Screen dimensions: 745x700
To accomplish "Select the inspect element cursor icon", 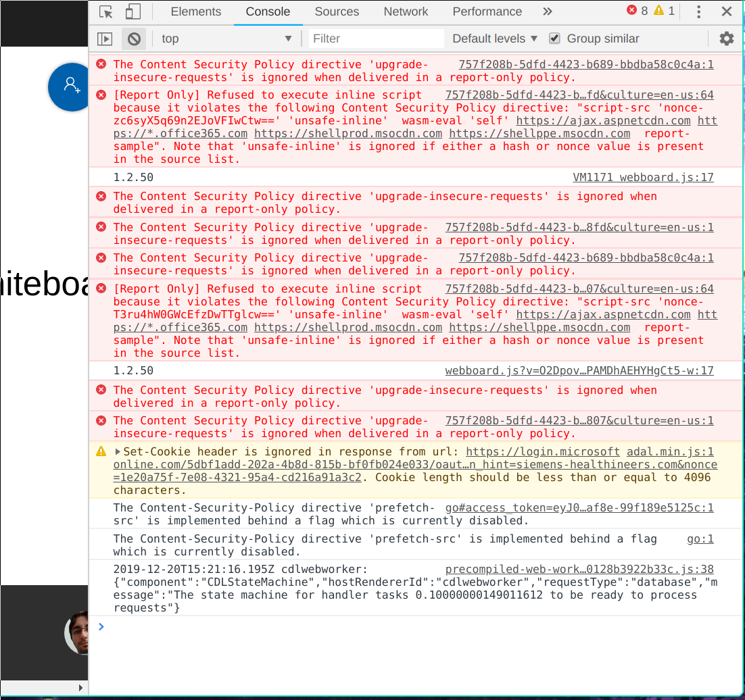I will click(x=105, y=11).
